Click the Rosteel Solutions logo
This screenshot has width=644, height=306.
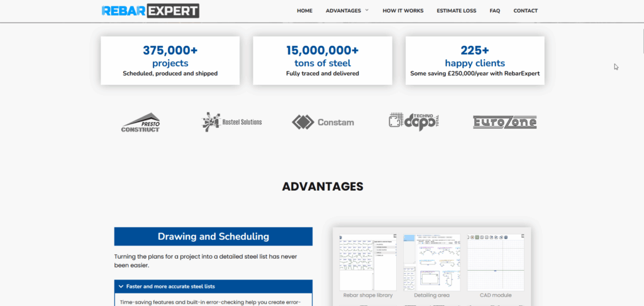pos(231,122)
